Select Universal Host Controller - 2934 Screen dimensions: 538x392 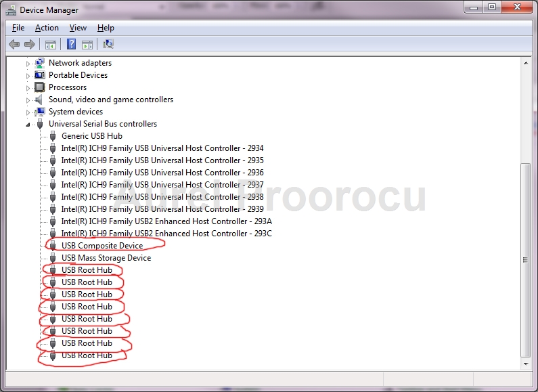tap(162, 148)
